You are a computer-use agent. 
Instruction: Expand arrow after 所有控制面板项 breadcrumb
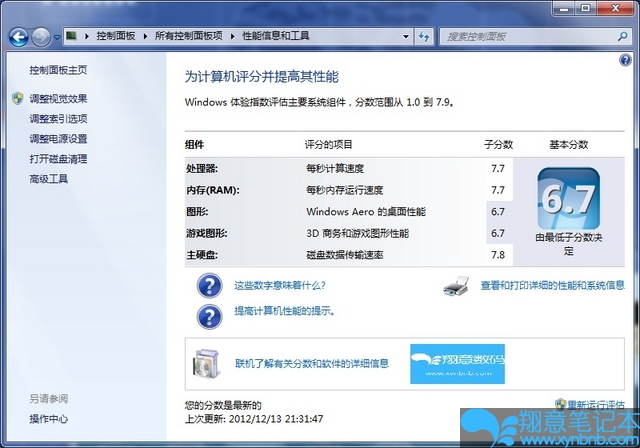tap(233, 36)
